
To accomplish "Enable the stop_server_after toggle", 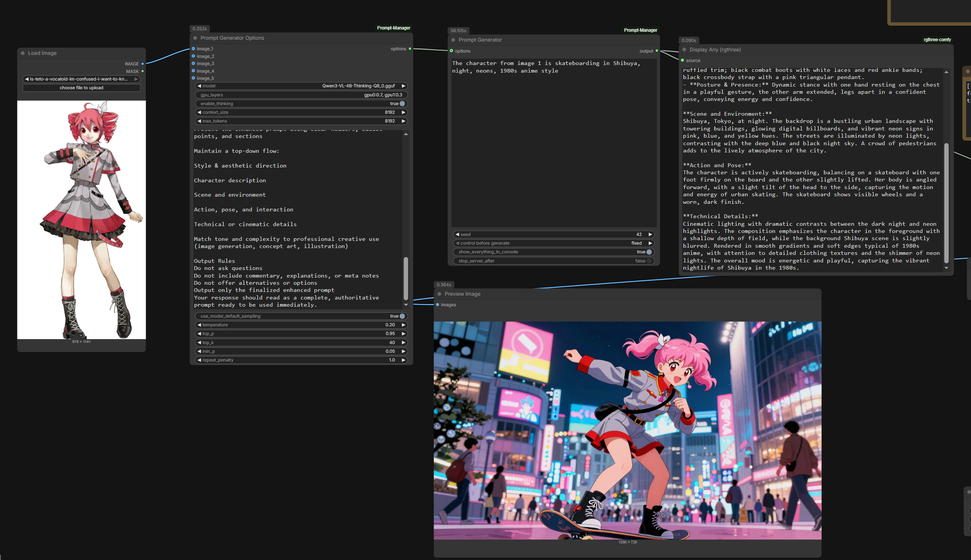I will click(x=649, y=261).
